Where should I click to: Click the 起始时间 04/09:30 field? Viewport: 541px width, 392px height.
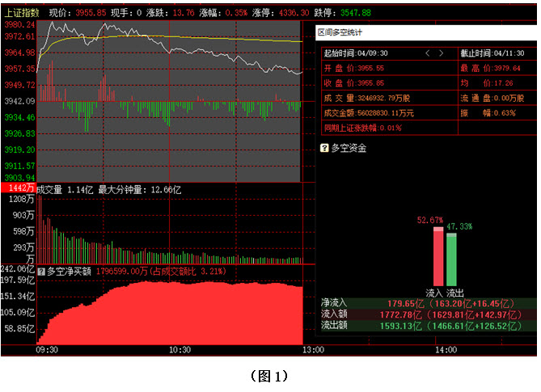[x=356, y=53]
